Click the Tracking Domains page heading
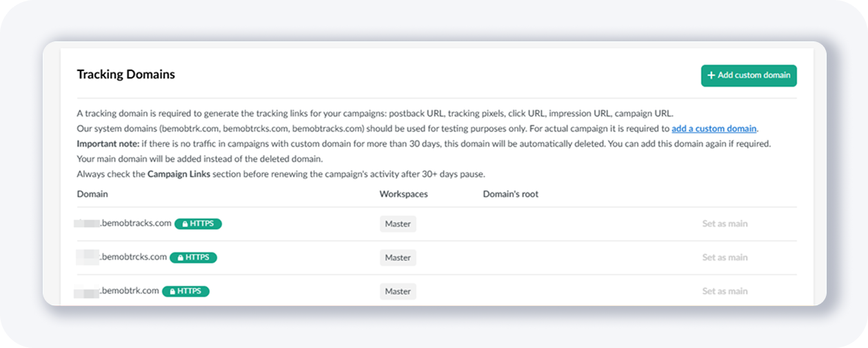The height and width of the screenshot is (348, 868). click(125, 74)
